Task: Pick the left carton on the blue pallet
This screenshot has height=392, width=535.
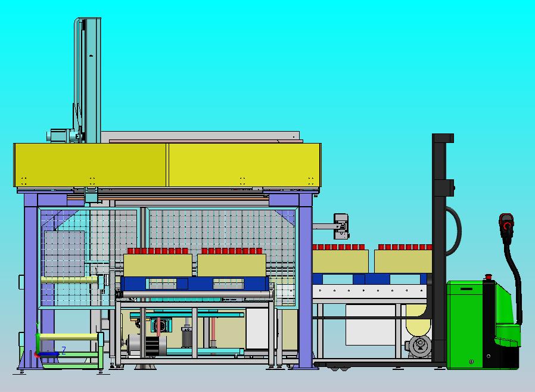Action: click(x=158, y=265)
